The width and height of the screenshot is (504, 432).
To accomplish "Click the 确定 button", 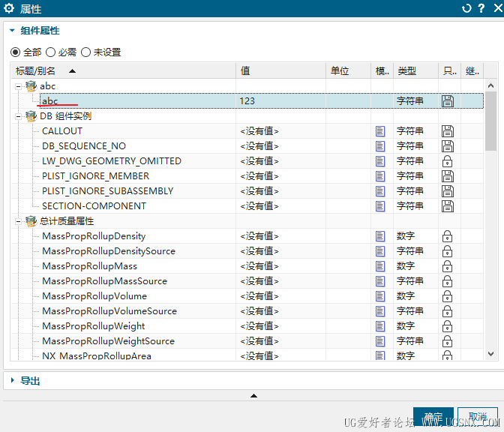I will (x=433, y=417).
